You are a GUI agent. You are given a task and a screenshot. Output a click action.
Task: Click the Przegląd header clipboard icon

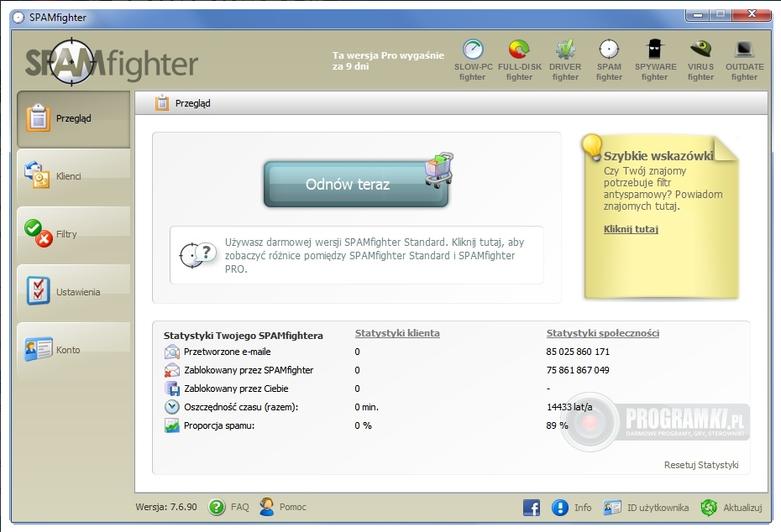click(162, 103)
